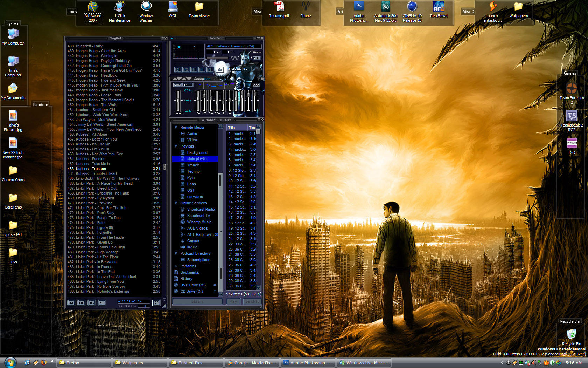The image size is (588, 368).
Task: Open Window Washer desktop icon
Action: [x=146, y=12]
